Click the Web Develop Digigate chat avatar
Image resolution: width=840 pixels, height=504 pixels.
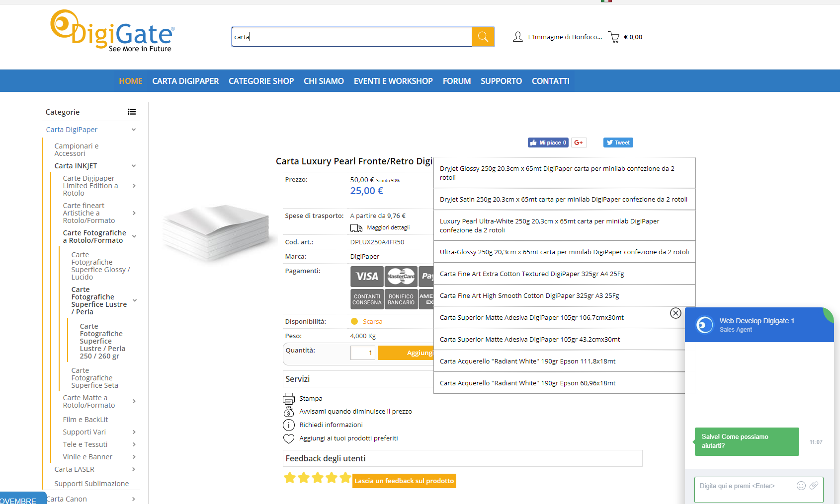click(704, 325)
